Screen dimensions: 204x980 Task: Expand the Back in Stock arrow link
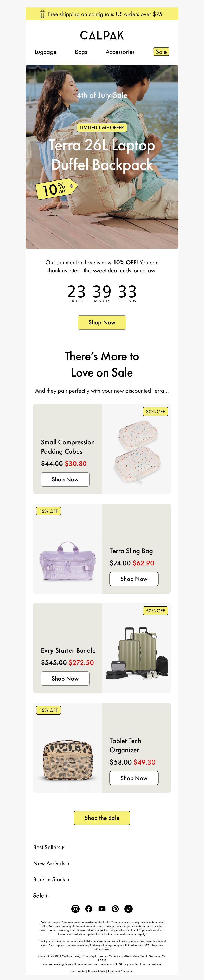tap(51, 879)
